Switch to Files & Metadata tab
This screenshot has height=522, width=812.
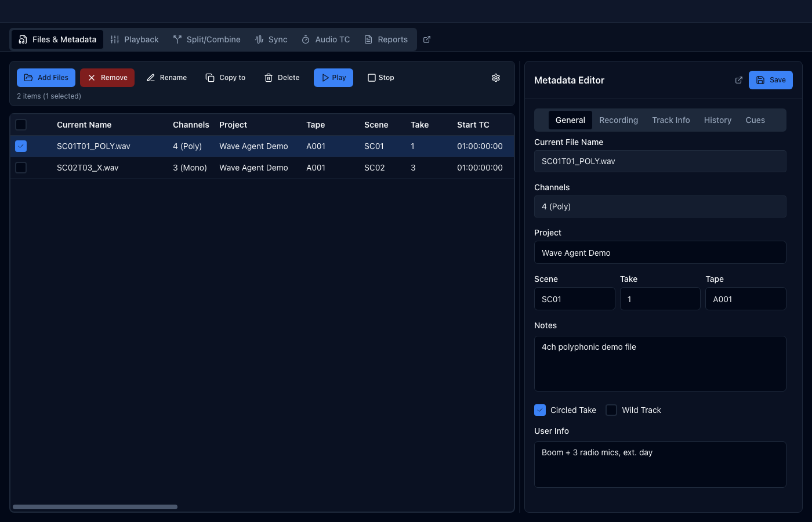pos(57,39)
